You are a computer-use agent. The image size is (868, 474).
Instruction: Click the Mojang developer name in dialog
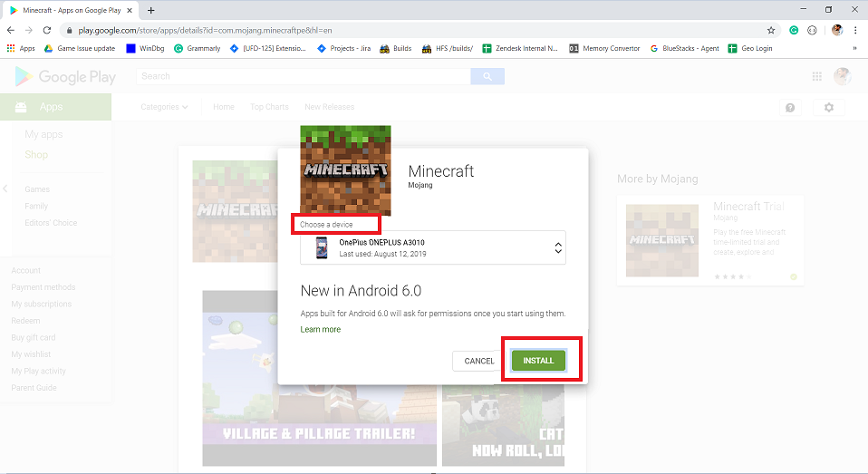(x=420, y=185)
